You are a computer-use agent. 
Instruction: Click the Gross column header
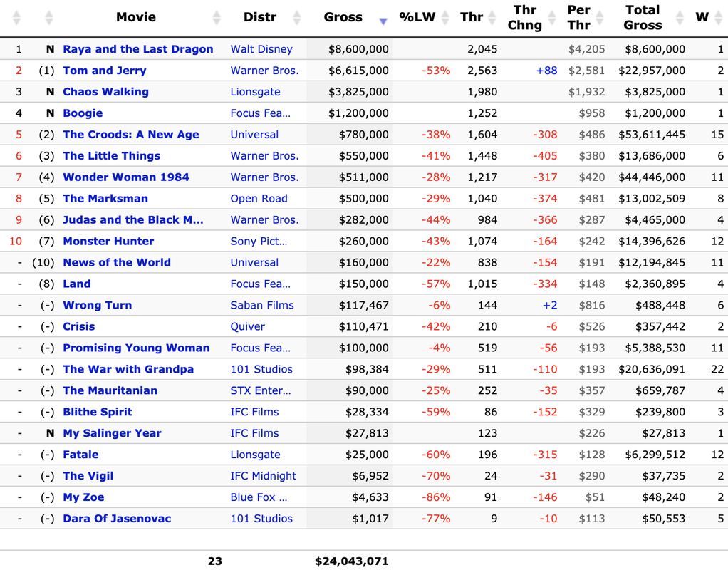343,17
